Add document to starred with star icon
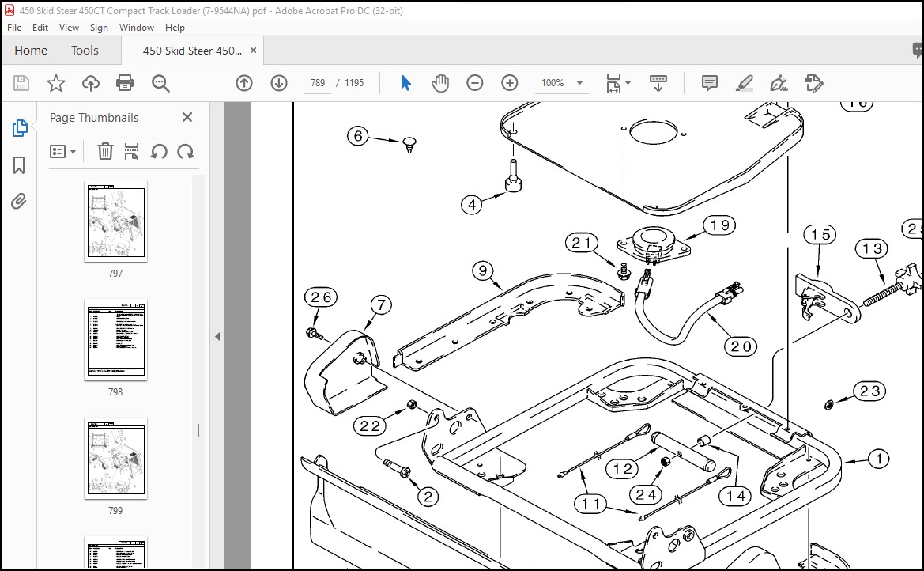 pos(56,83)
